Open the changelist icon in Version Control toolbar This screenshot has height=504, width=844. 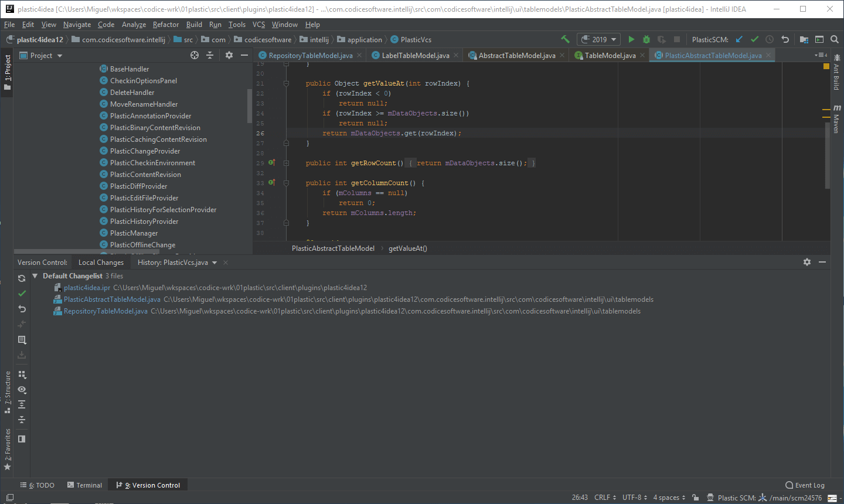(x=22, y=340)
